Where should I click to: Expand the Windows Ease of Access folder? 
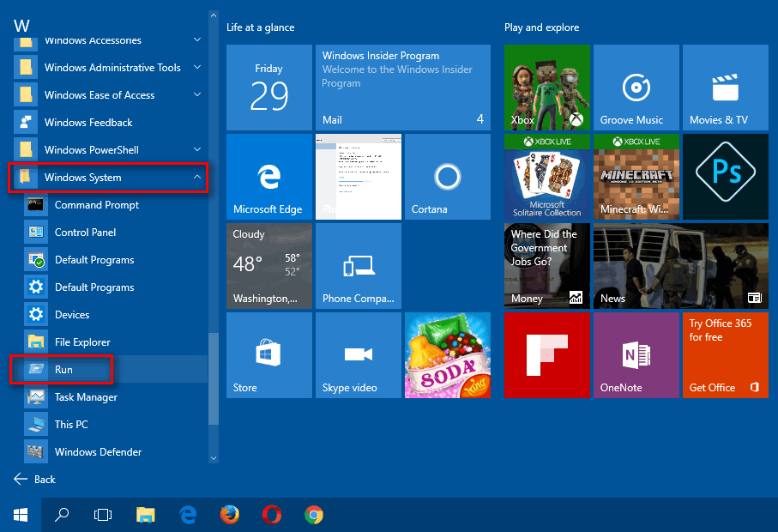point(112,94)
